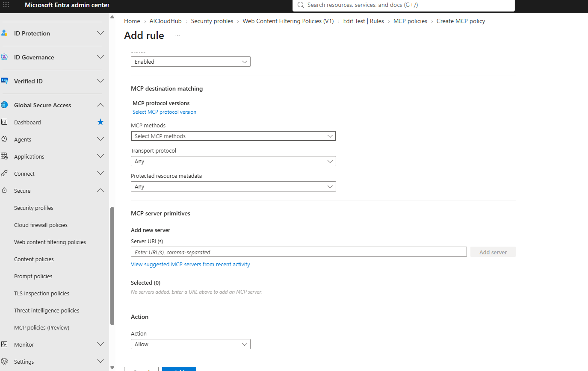
Task: Open Content policies in the sidebar
Action: tap(34, 259)
